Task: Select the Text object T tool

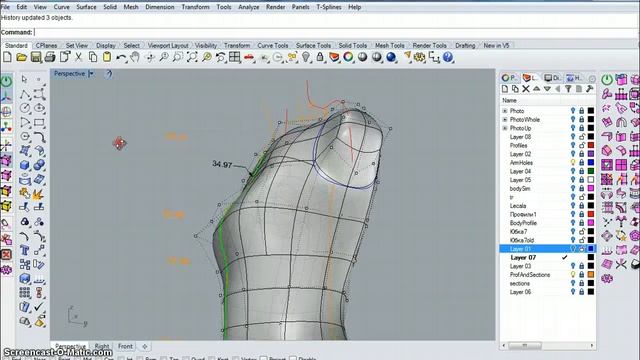Action: (x=25, y=250)
